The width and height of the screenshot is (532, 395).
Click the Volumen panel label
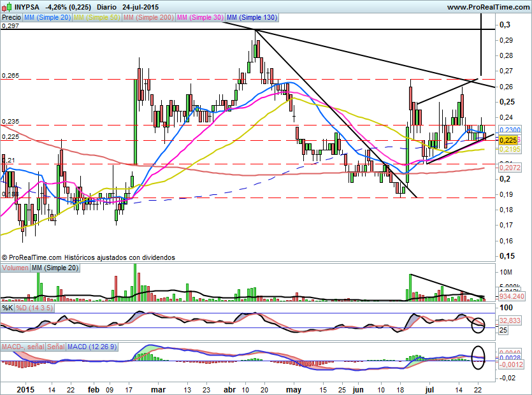[15, 268]
